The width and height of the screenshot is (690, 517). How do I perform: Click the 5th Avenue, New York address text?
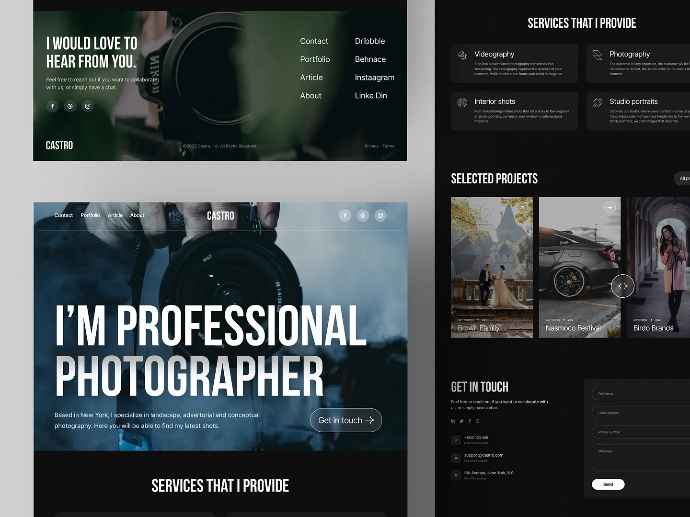coord(488,473)
